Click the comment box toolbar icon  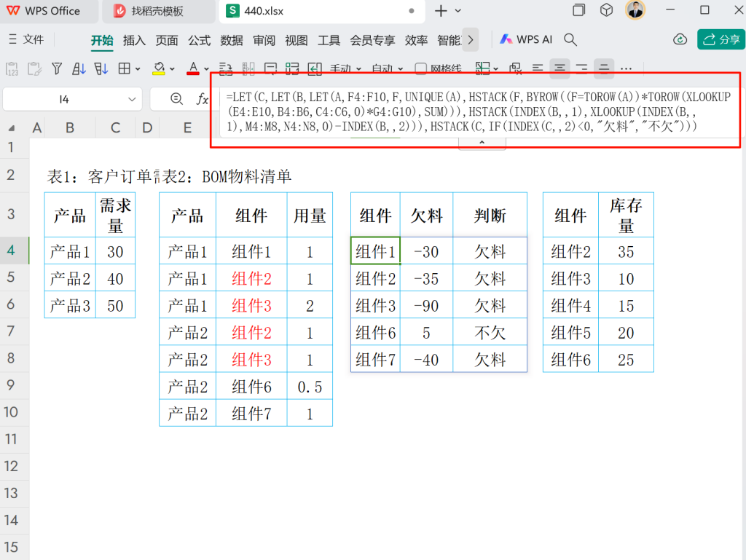tap(270, 69)
